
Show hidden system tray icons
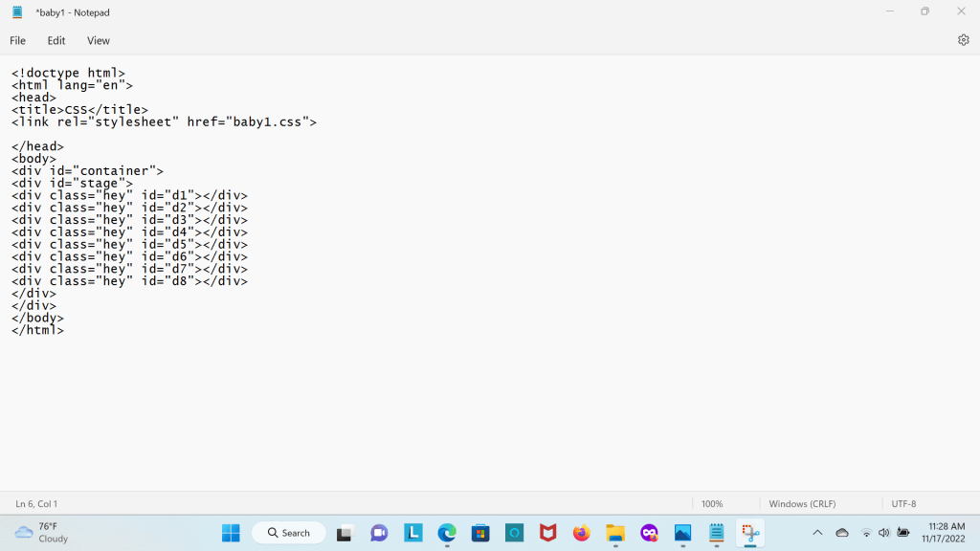pos(817,533)
